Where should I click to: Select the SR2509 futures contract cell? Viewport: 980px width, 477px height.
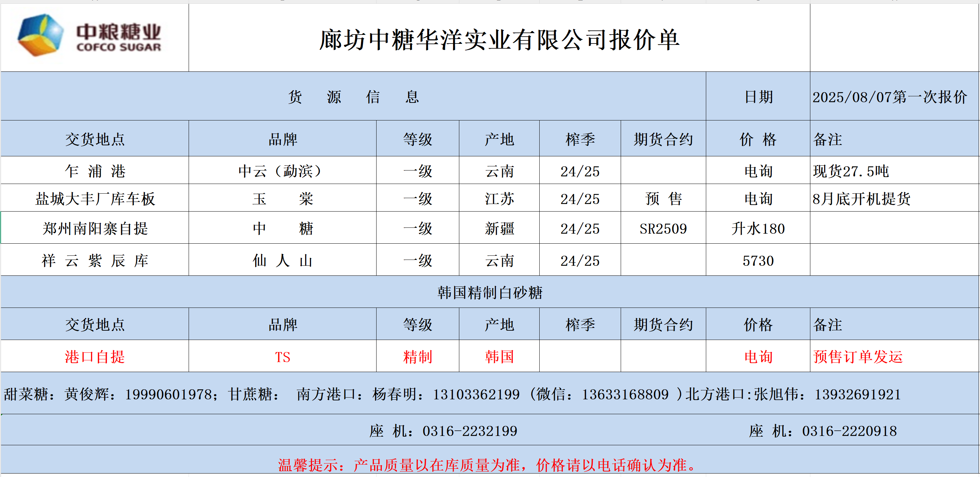tap(663, 229)
